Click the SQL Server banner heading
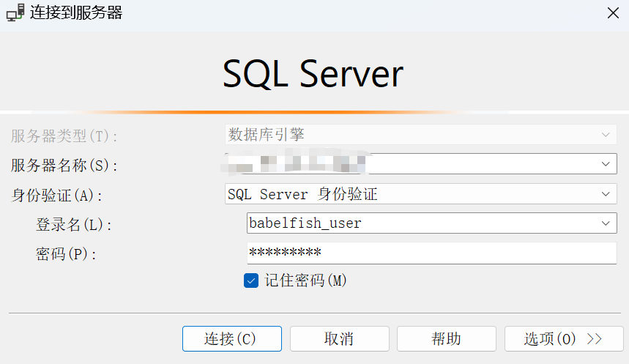The height and width of the screenshot is (364, 629). 313,74
